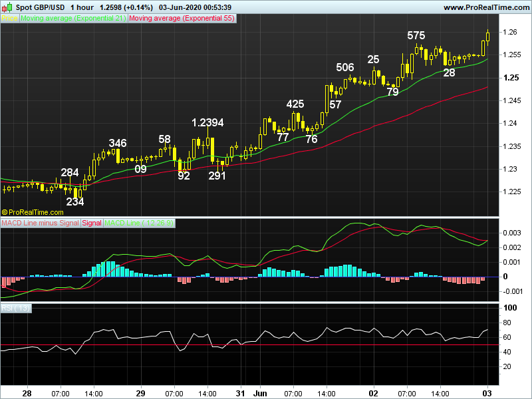532x399 pixels.
Task: Select the yellow Price legend label
Action: [11, 19]
